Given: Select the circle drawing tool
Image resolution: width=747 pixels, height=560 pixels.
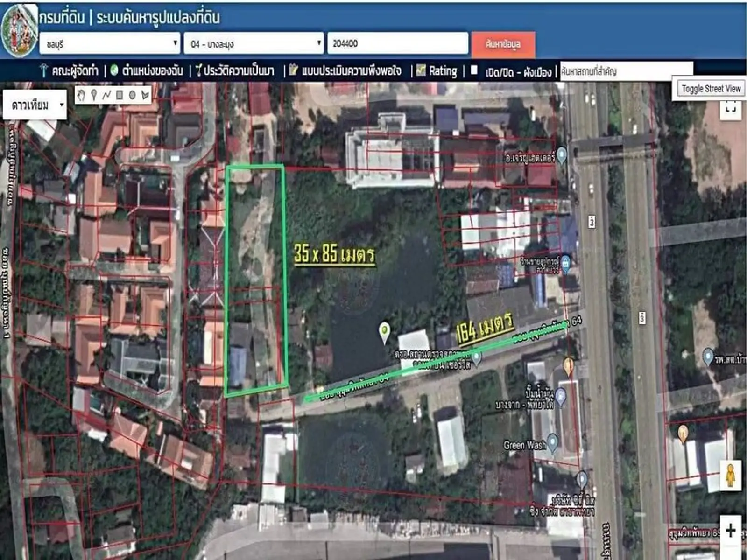Looking at the screenshot, I should [132, 96].
